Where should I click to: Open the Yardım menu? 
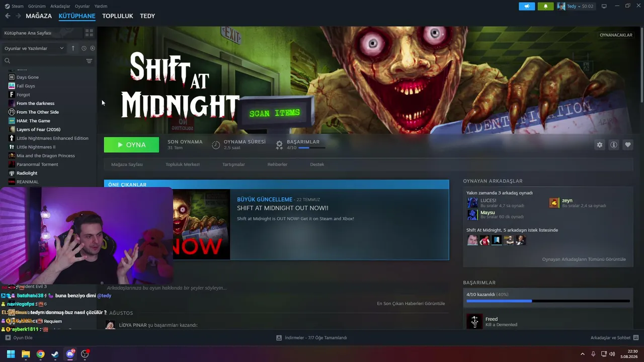101,6
